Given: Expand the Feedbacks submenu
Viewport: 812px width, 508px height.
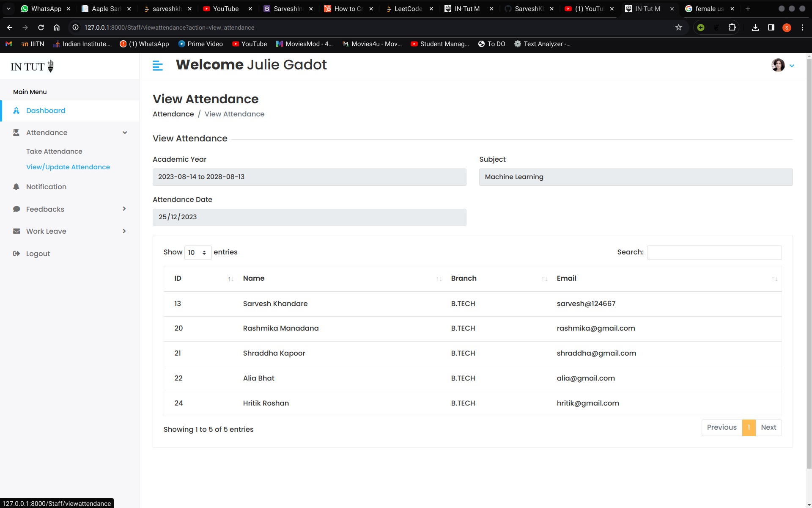Looking at the screenshot, I should click(124, 209).
